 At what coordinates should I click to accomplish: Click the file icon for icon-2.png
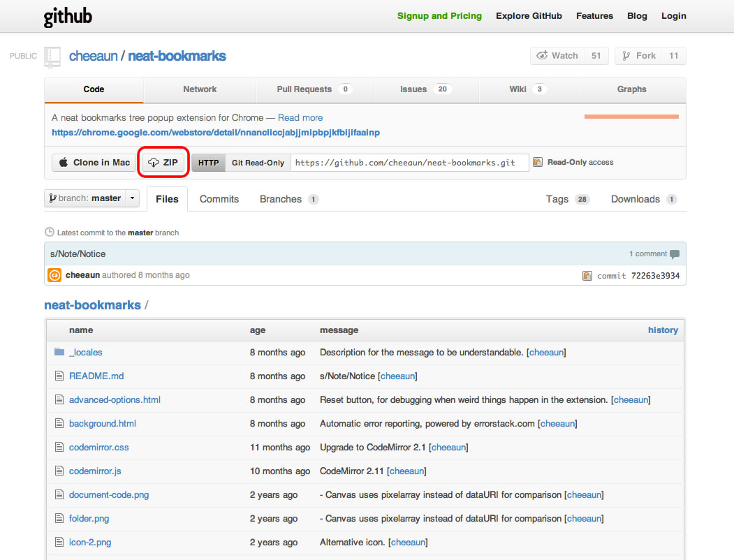tap(59, 543)
